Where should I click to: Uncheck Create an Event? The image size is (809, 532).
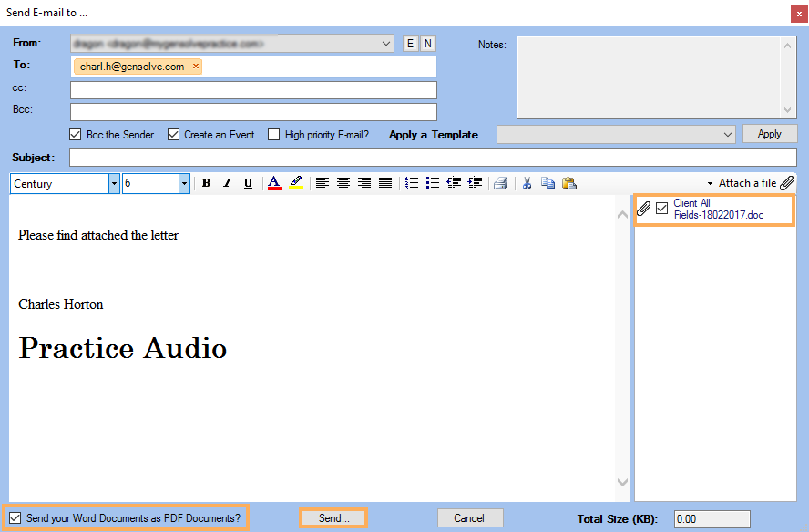(x=173, y=135)
